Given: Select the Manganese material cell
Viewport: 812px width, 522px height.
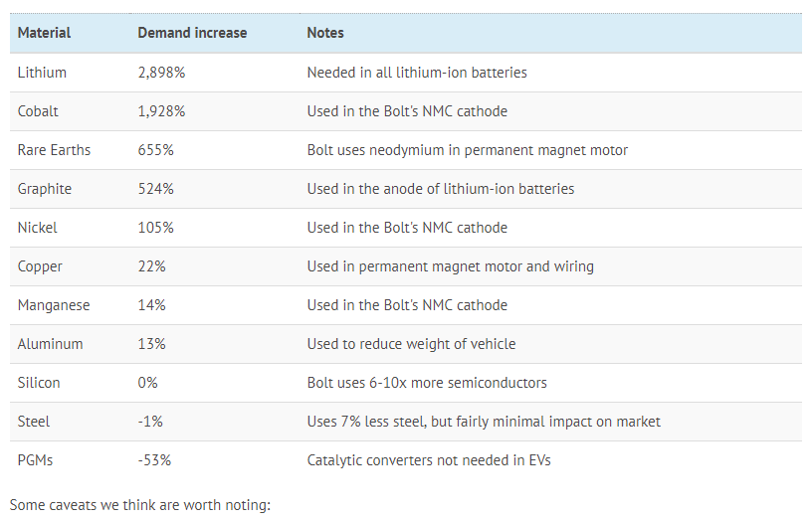Looking at the screenshot, I should [x=54, y=305].
